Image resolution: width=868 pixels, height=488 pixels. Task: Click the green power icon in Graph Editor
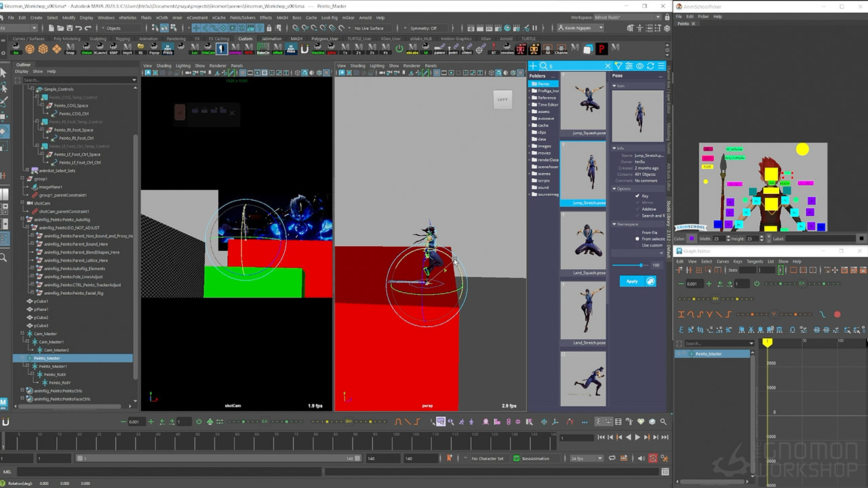[x=756, y=283]
